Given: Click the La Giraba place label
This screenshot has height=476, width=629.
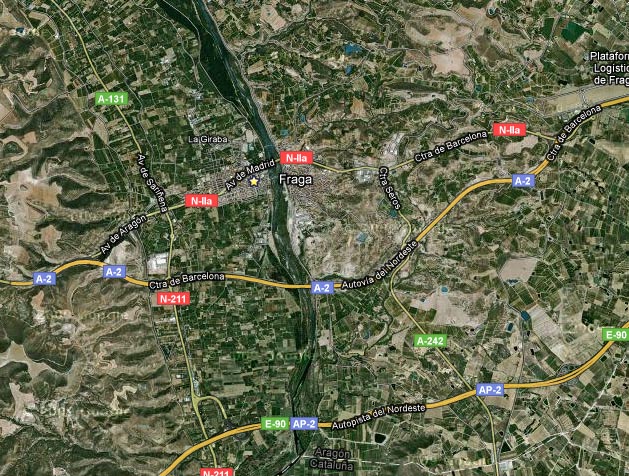Looking at the screenshot, I should tap(208, 139).
